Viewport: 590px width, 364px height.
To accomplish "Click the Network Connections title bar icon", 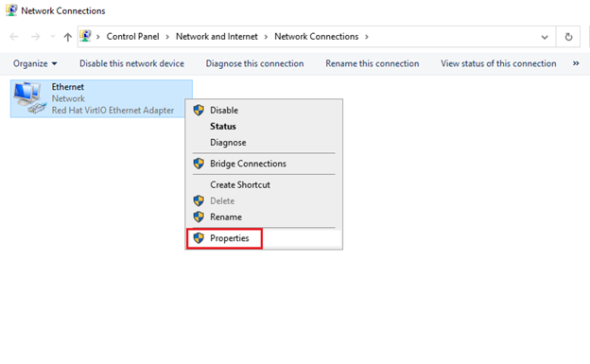I will click(11, 10).
